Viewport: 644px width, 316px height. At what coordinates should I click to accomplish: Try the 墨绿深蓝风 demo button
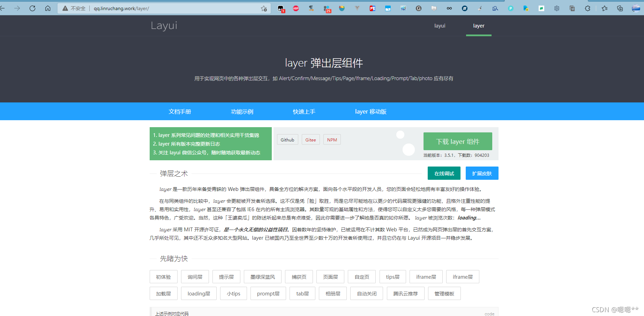click(263, 277)
